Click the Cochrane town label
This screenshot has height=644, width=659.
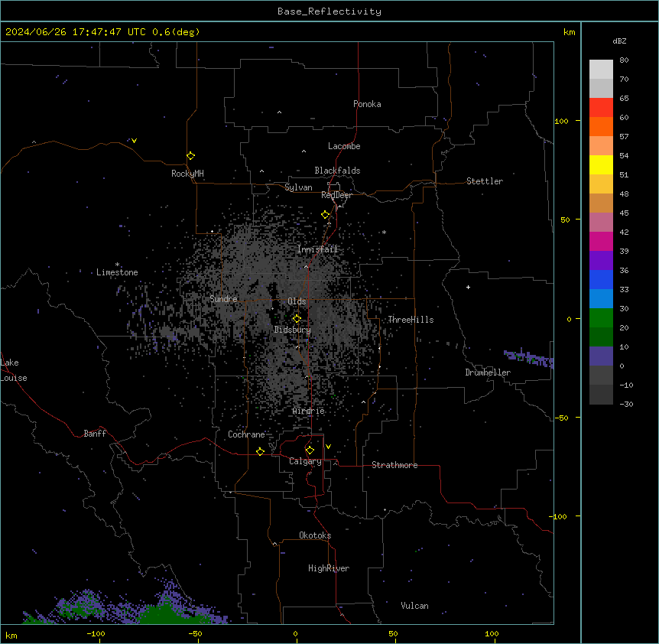(246, 434)
